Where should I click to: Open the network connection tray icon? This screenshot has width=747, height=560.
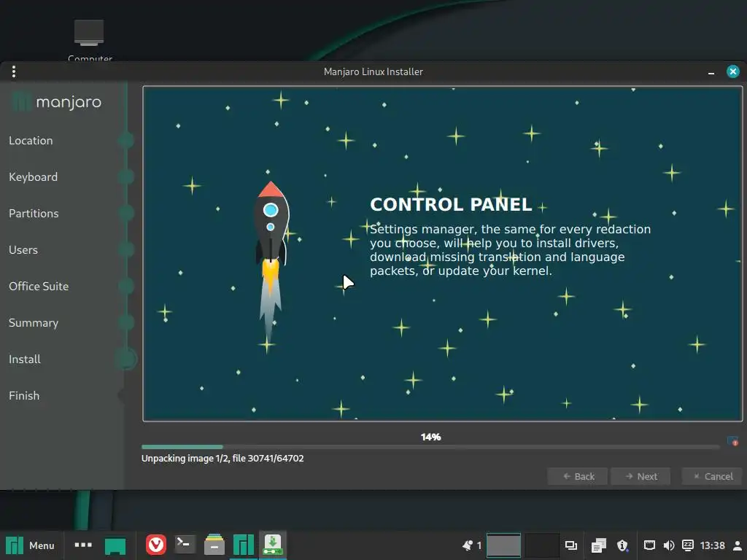pos(649,545)
